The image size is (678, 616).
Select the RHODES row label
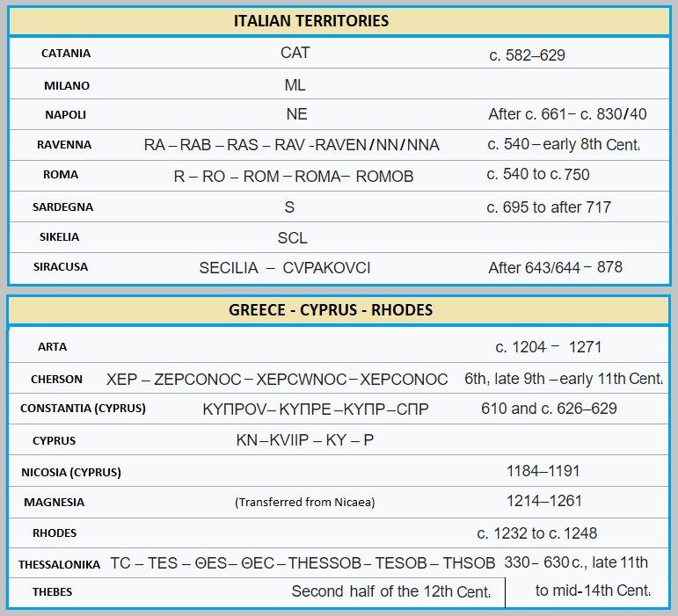(x=55, y=533)
